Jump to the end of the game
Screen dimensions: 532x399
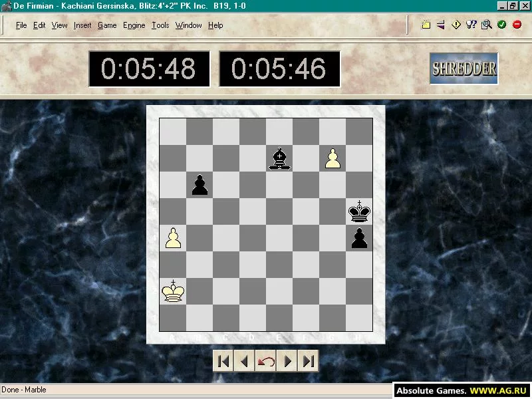coord(308,361)
